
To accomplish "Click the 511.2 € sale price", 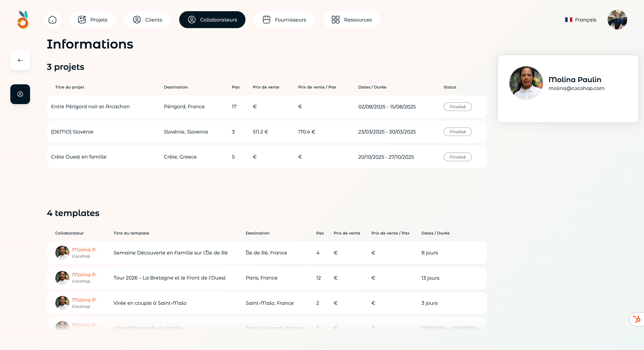I will (x=261, y=132).
